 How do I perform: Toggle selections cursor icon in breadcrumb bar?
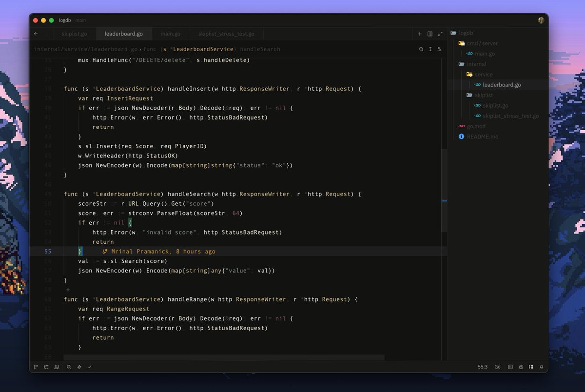pos(430,49)
